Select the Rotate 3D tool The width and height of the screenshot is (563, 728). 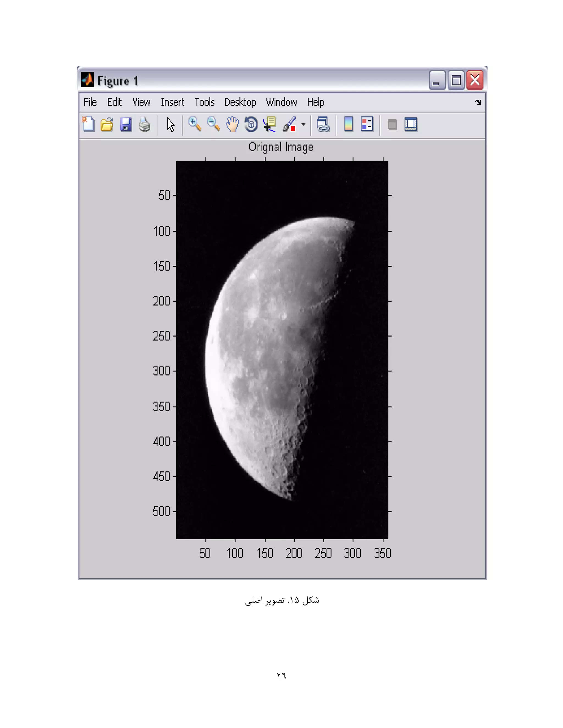(251, 125)
